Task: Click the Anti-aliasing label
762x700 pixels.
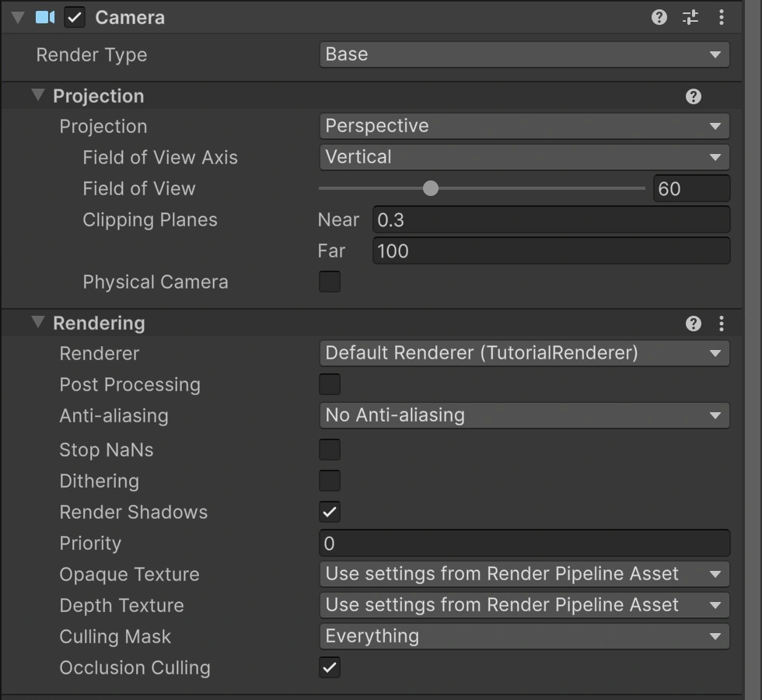Action: coord(114,415)
